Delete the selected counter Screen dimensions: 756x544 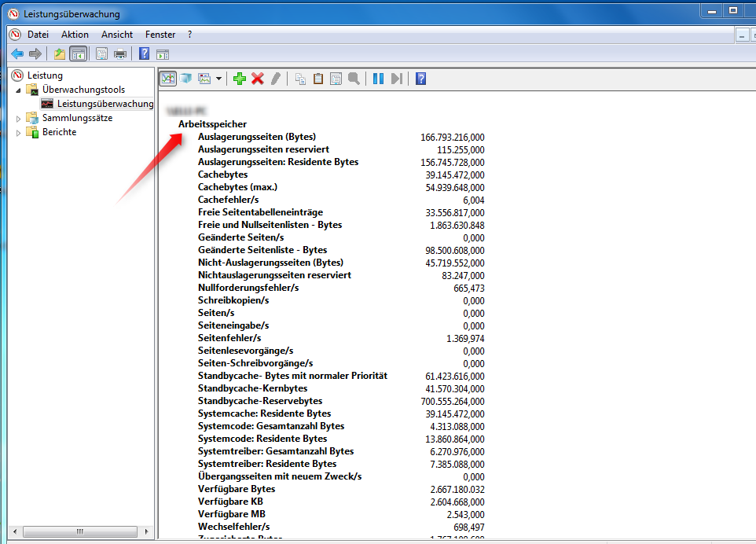pos(257,78)
